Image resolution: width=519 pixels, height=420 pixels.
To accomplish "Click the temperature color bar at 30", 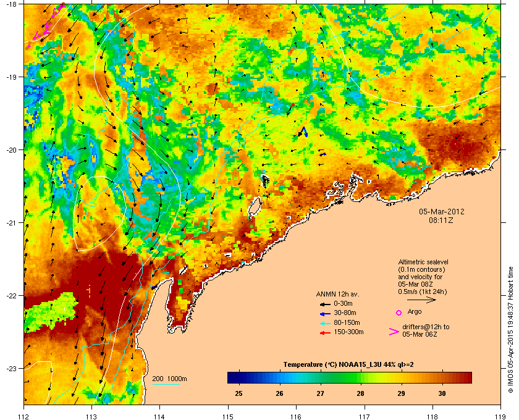I will pos(442,377).
